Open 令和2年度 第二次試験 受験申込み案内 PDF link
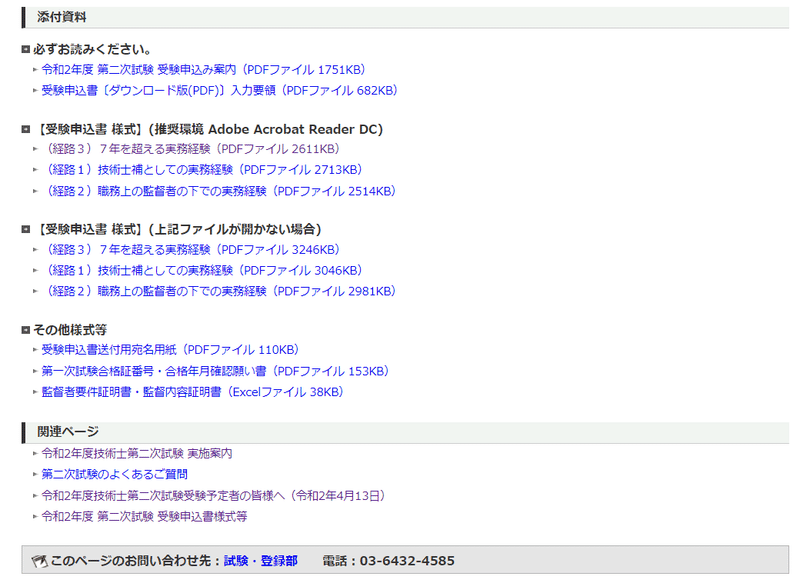 coord(203,69)
